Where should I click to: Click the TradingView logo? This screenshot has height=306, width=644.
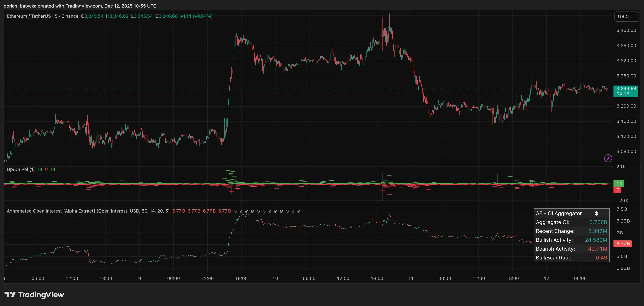(x=35, y=295)
